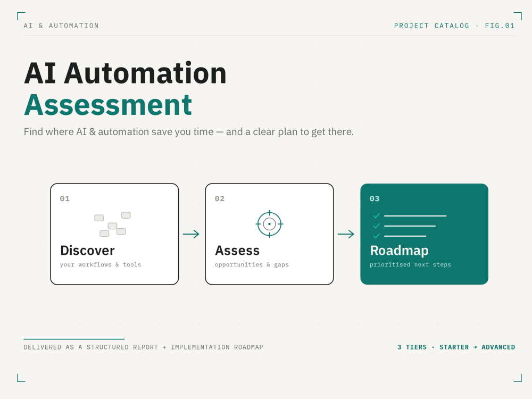This screenshot has height=399, width=532.
Task: Select the Assess card heading
Action: tap(237, 251)
